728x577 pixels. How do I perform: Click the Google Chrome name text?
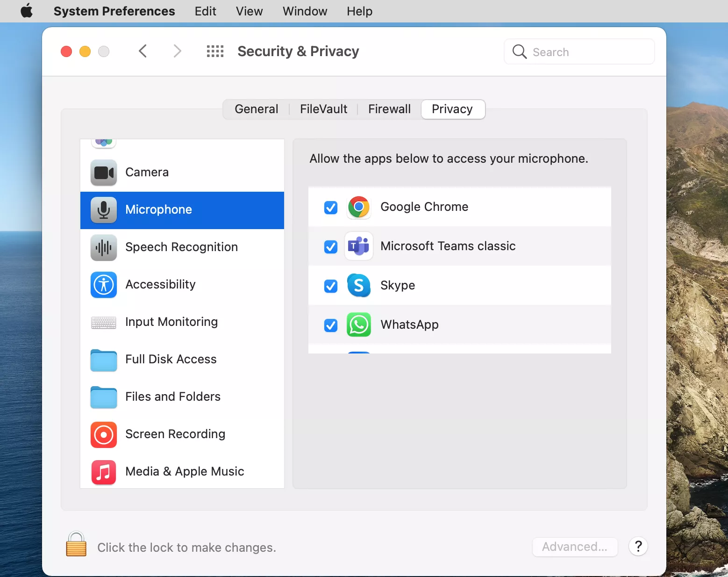(424, 207)
